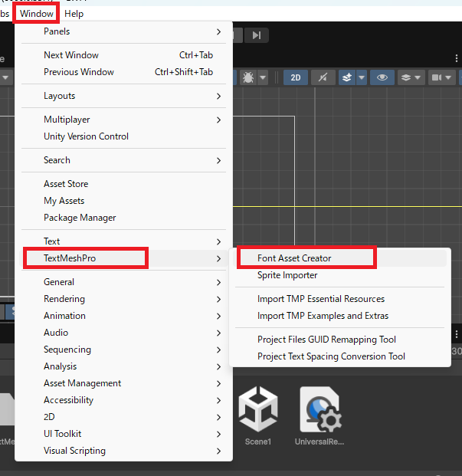Expand the Analysis submenu chevron
This screenshot has height=476, width=462.
click(x=218, y=366)
